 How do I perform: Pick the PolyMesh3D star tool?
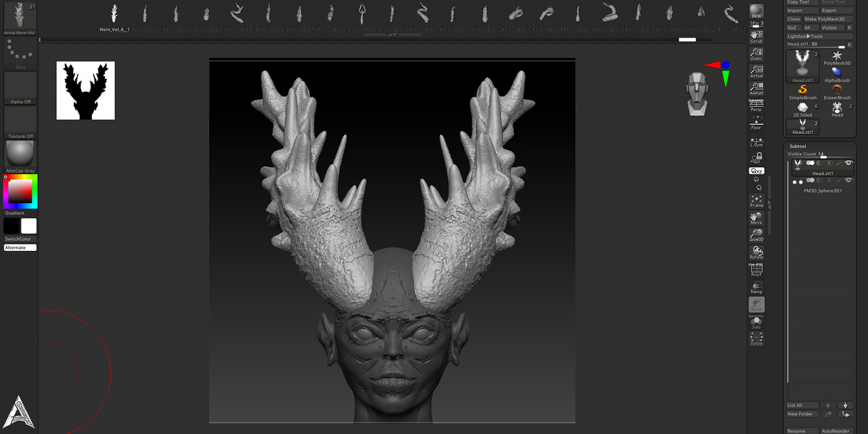(x=837, y=58)
